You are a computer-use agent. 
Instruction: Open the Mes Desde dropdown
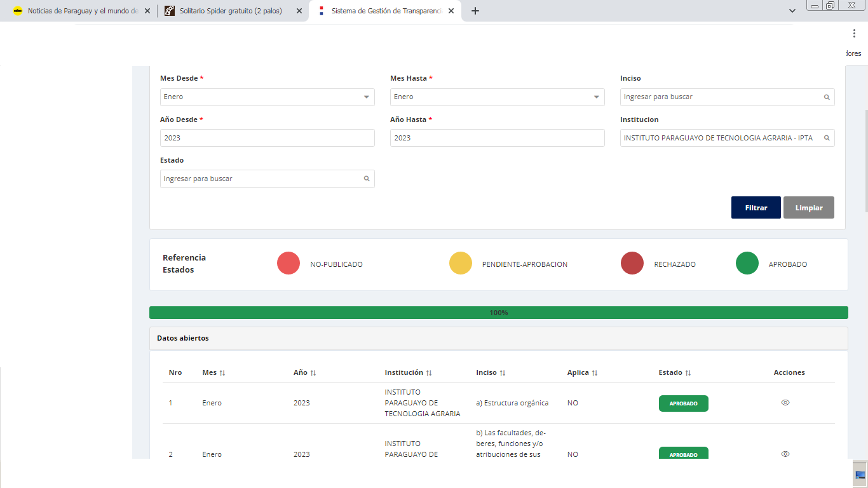pos(268,97)
